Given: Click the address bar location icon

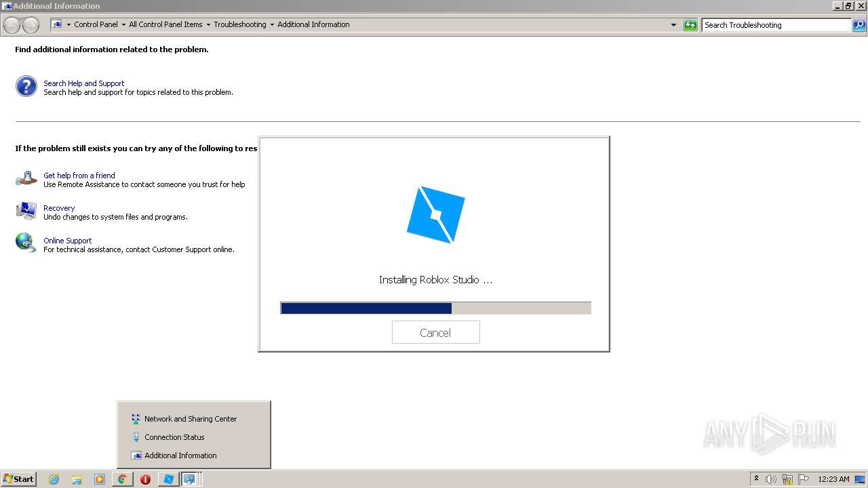Looking at the screenshot, I should coord(57,24).
